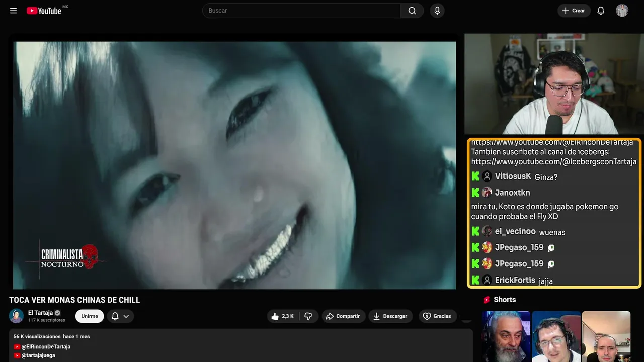Click the chat message about pokemon go

[x=545, y=211]
